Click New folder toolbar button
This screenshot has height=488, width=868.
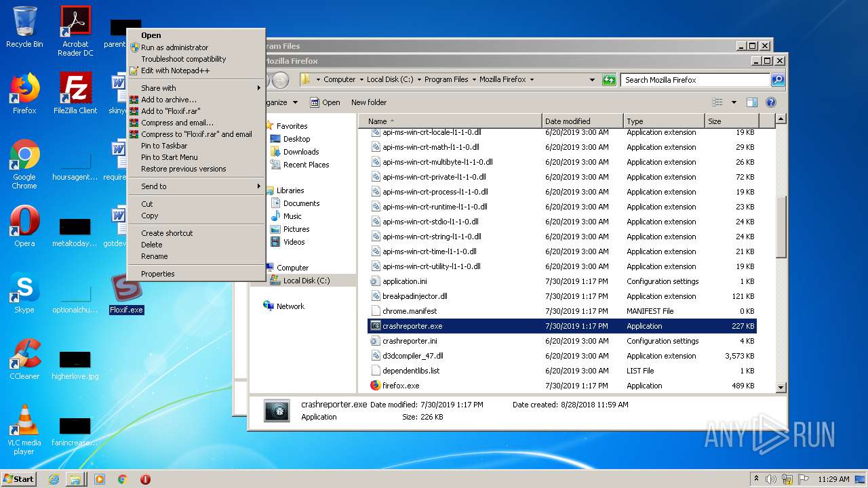click(x=369, y=102)
